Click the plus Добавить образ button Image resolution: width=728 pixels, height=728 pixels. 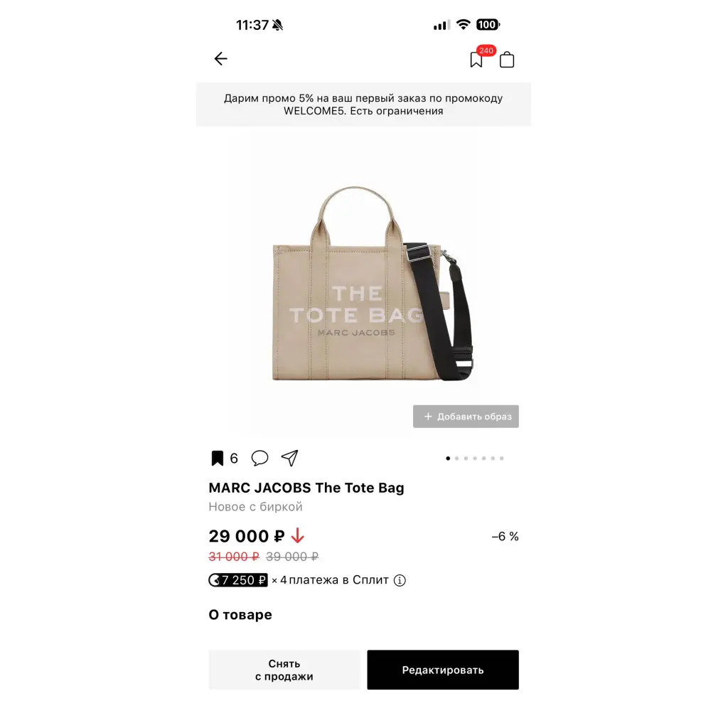pyautogui.click(x=466, y=417)
